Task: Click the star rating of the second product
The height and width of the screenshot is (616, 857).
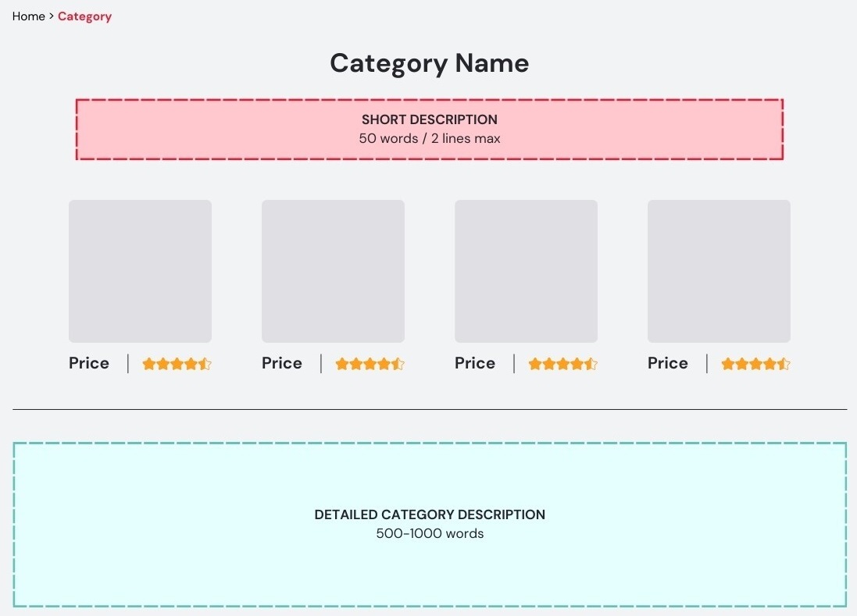Action: click(x=370, y=364)
